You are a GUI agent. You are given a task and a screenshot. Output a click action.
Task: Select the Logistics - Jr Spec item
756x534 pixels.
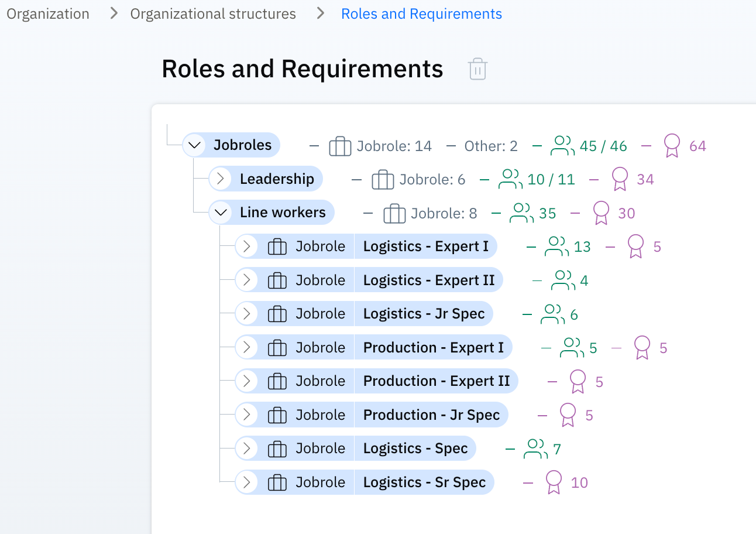pyautogui.click(x=424, y=314)
